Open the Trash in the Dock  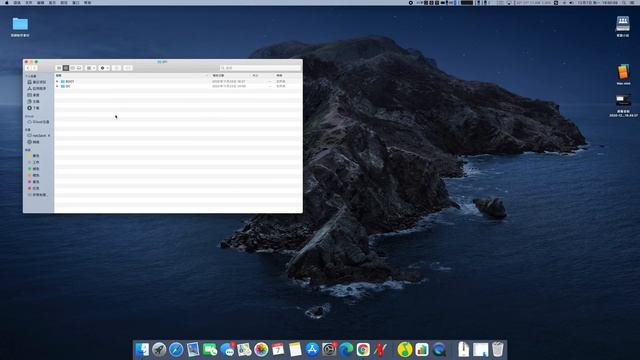498,349
